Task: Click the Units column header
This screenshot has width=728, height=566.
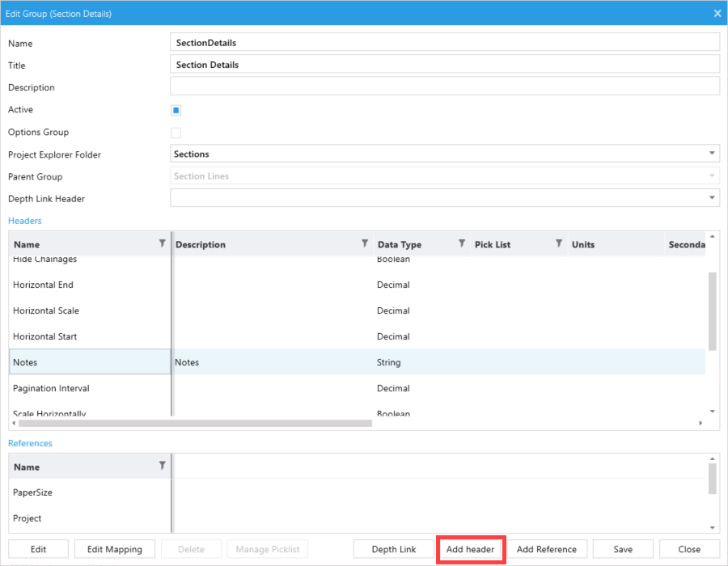Action: [616, 244]
